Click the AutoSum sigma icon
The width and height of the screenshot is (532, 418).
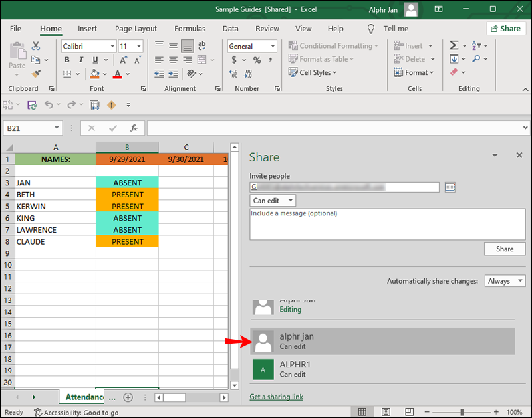tap(454, 45)
